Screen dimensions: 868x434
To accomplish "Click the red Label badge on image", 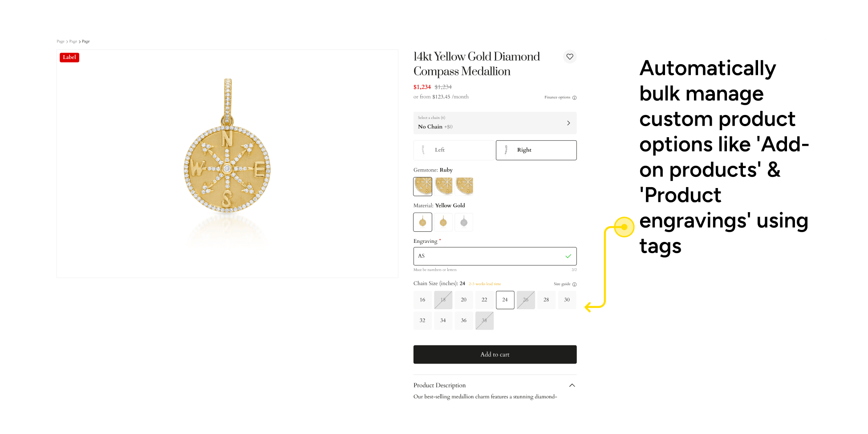I will pyautogui.click(x=69, y=57).
